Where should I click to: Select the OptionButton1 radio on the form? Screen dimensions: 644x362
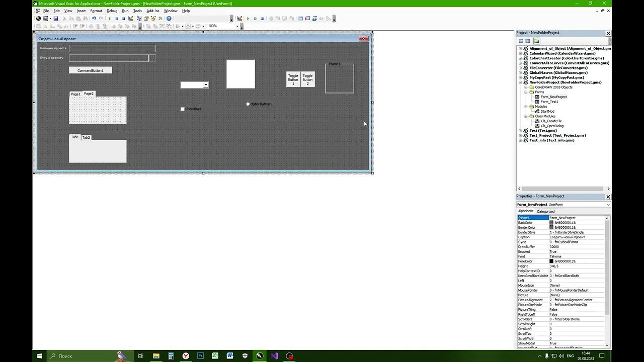[248, 104]
